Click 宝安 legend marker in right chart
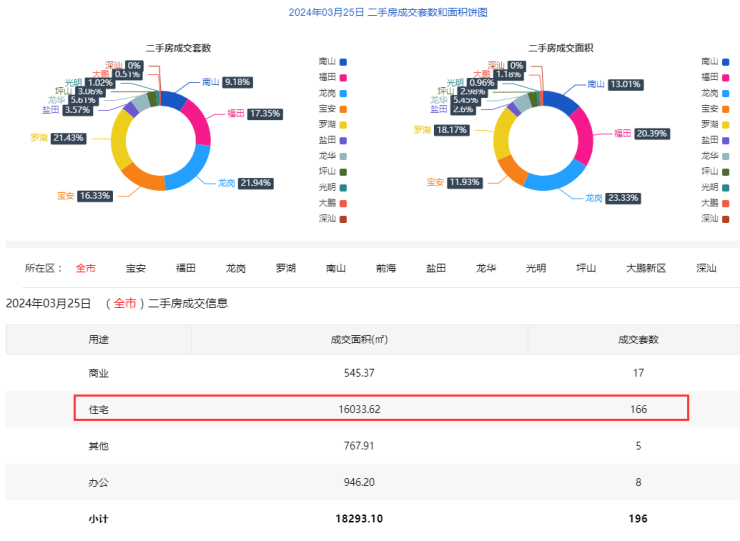The height and width of the screenshot is (541, 740). coord(726,108)
